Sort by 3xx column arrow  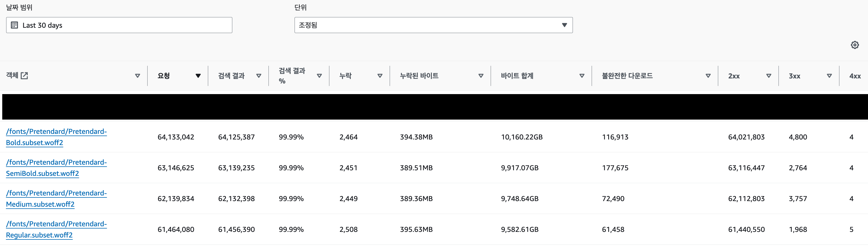pyautogui.click(x=830, y=76)
